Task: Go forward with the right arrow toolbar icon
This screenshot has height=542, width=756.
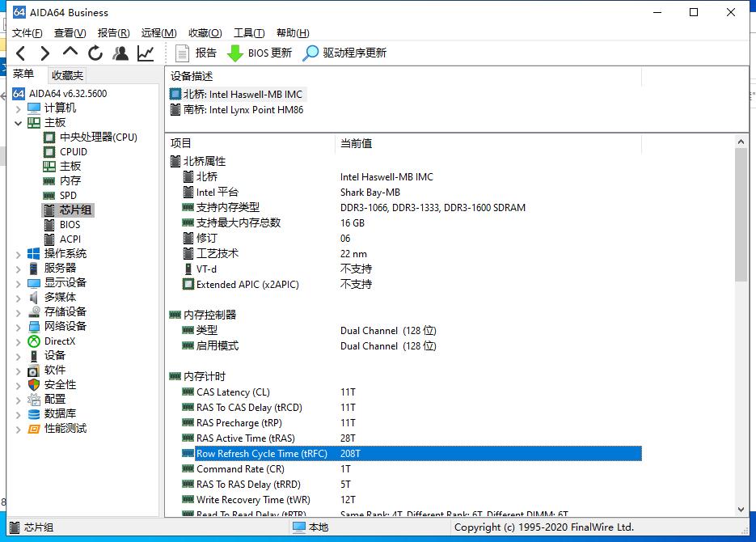Action: [x=44, y=53]
